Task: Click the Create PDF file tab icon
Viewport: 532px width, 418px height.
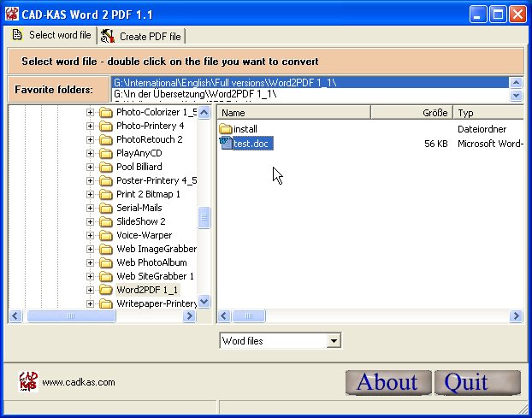Action: [108, 36]
